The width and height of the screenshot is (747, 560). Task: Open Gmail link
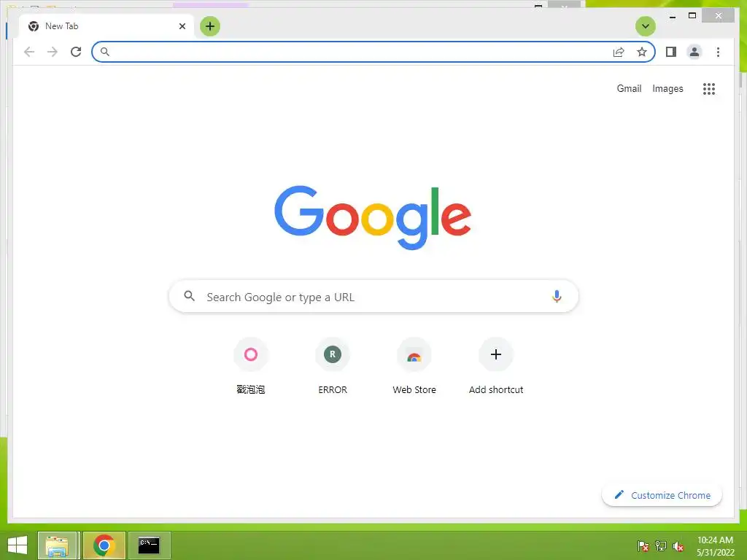pos(629,88)
